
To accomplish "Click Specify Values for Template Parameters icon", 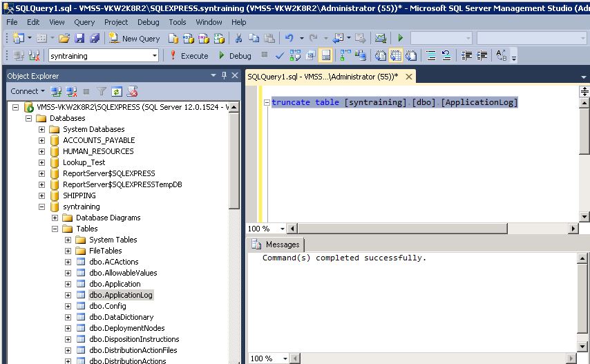I will point(501,56).
